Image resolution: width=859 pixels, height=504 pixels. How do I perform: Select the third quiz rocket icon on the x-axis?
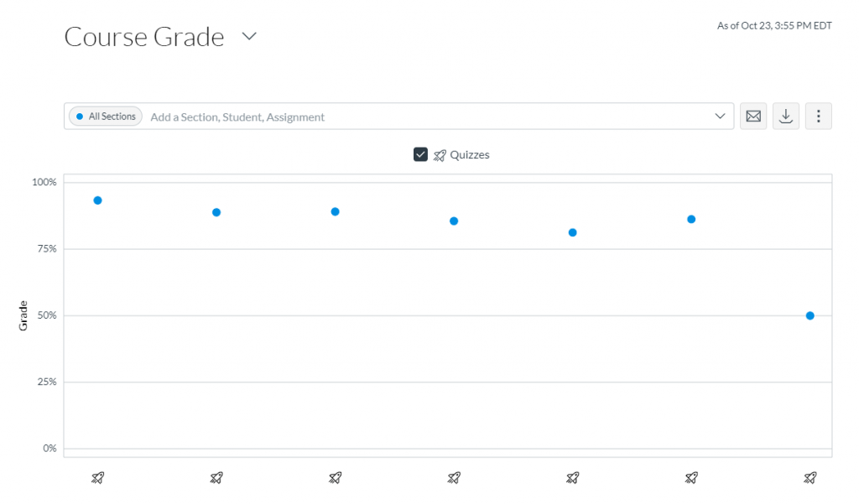click(x=335, y=477)
